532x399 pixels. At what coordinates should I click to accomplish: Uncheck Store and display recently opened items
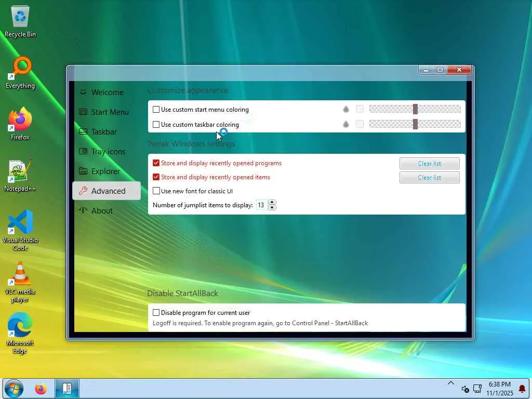pos(156,177)
